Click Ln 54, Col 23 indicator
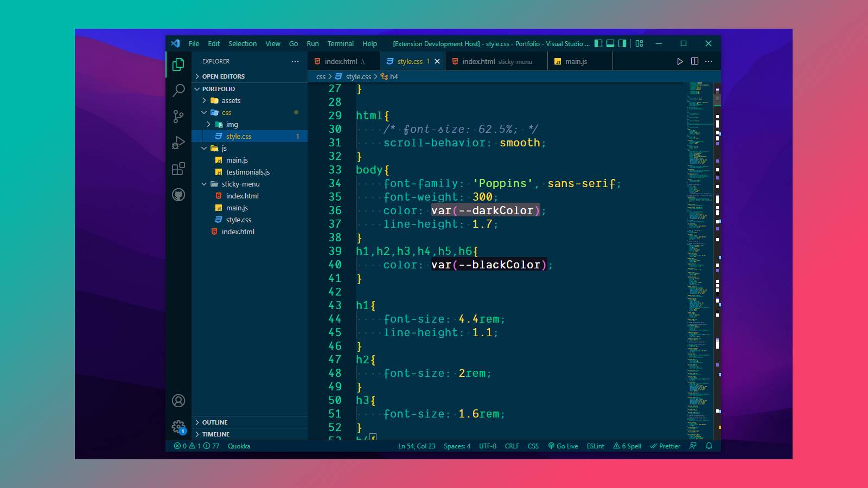This screenshot has width=868, height=488. tap(416, 446)
